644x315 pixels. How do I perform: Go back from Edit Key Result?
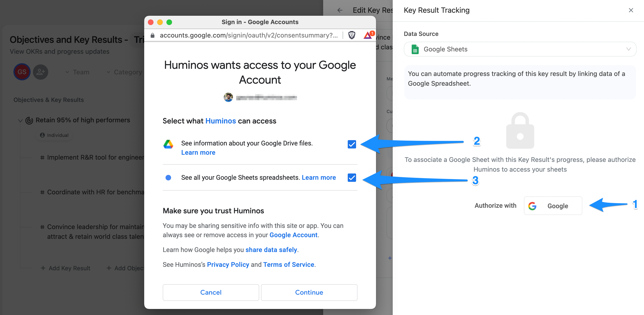339,10
